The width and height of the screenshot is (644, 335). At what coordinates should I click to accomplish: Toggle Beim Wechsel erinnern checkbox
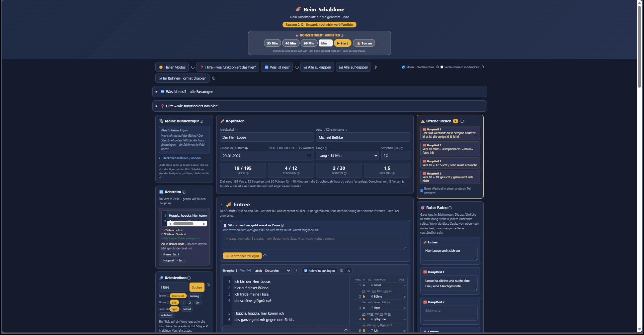(x=422, y=191)
